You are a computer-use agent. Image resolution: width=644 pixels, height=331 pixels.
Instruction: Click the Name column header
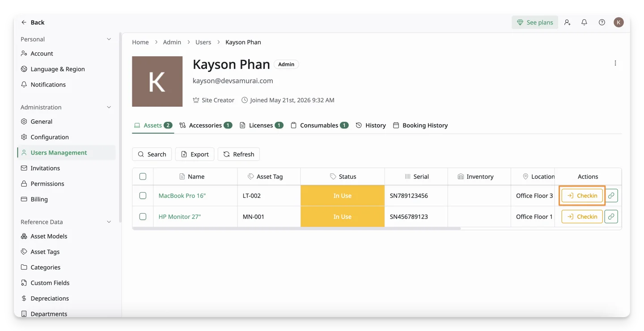click(x=195, y=176)
